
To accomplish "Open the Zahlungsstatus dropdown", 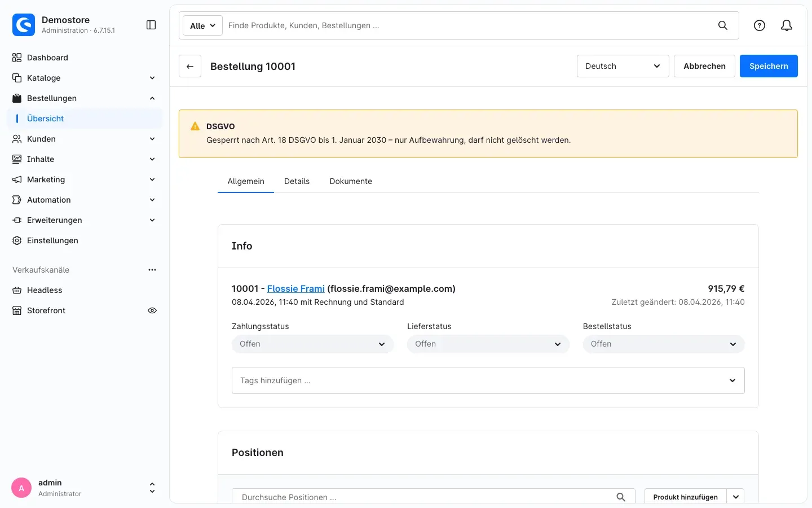I will [x=312, y=344].
